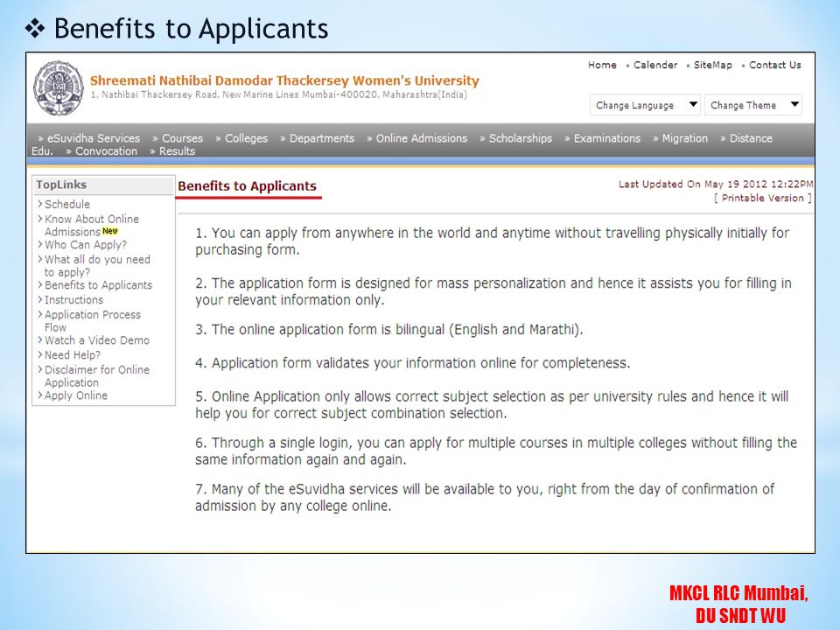Click the red Benefits to Applicants page heading
Screen dimensions: 840x630
point(247,185)
